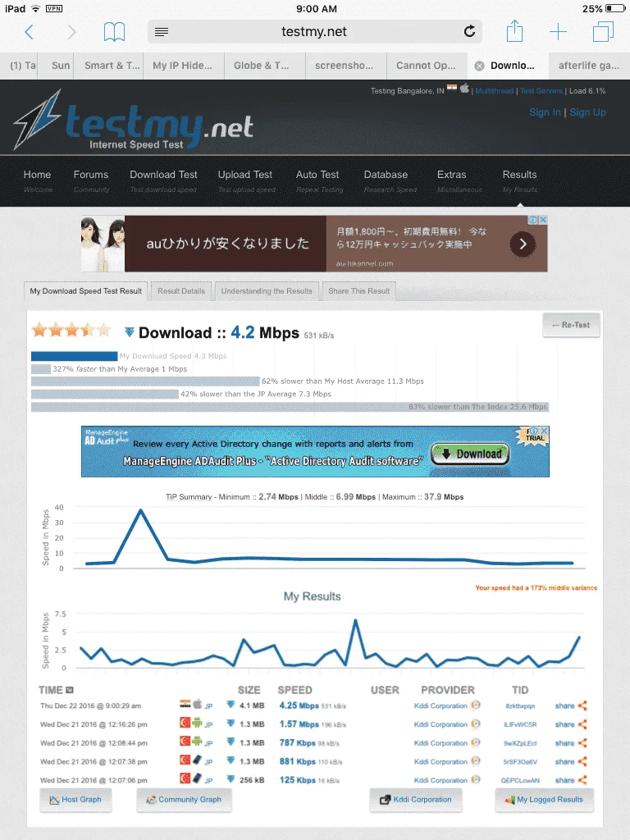Click the Android icon in the 787 Kbps row
Screen dimensions: 630x840
pyautogui.click(x=197, y=742)
